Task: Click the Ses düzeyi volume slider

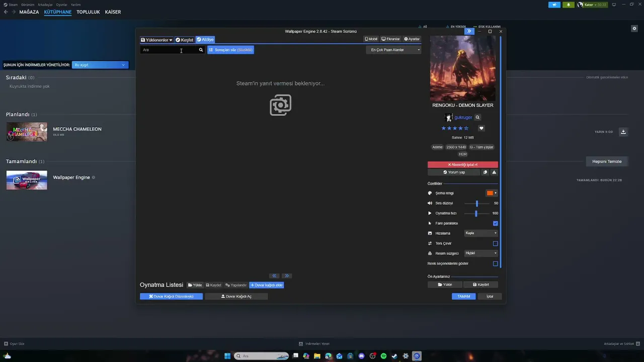Action: (477, 203)
